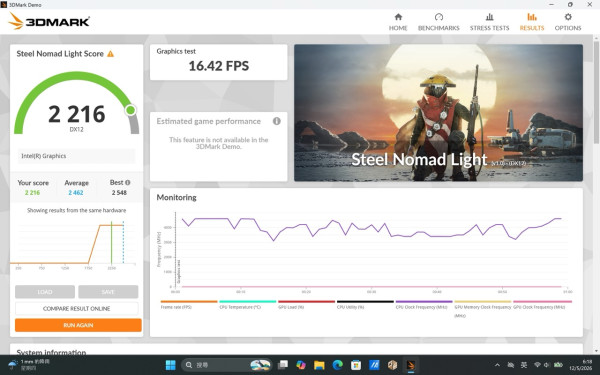600x375 pixels.
Task: Click the warning triangle beside Steel Nomad Light Score
Action: [111, 54]
